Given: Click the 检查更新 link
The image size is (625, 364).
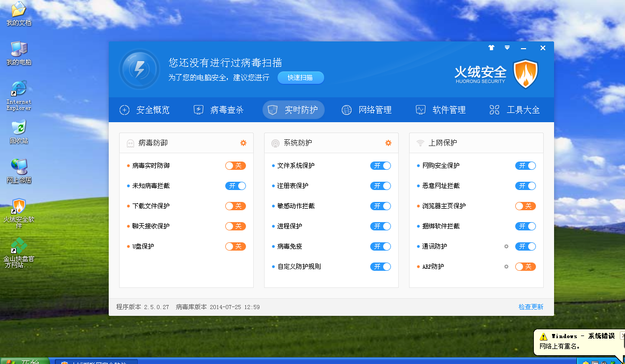Looking at the screenshot, I should (x=531, y=307).
